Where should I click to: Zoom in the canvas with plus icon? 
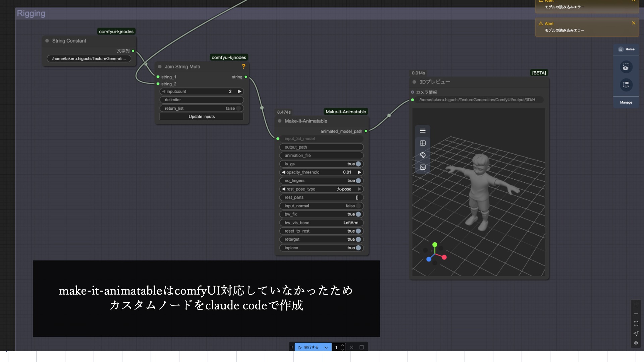(x=636, y=304)
